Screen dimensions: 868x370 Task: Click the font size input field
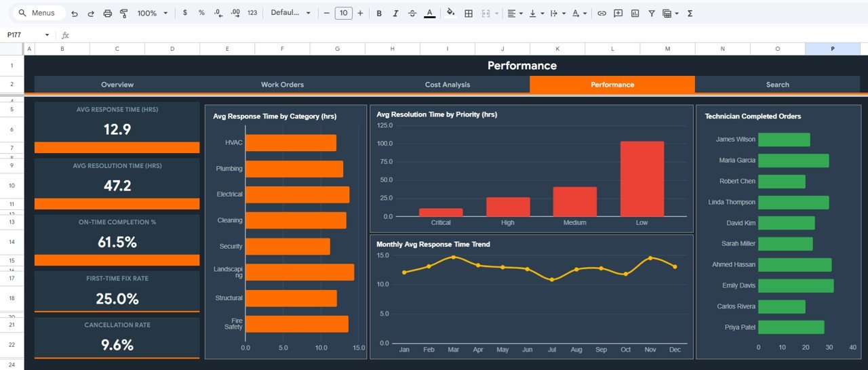coord(343,14)
